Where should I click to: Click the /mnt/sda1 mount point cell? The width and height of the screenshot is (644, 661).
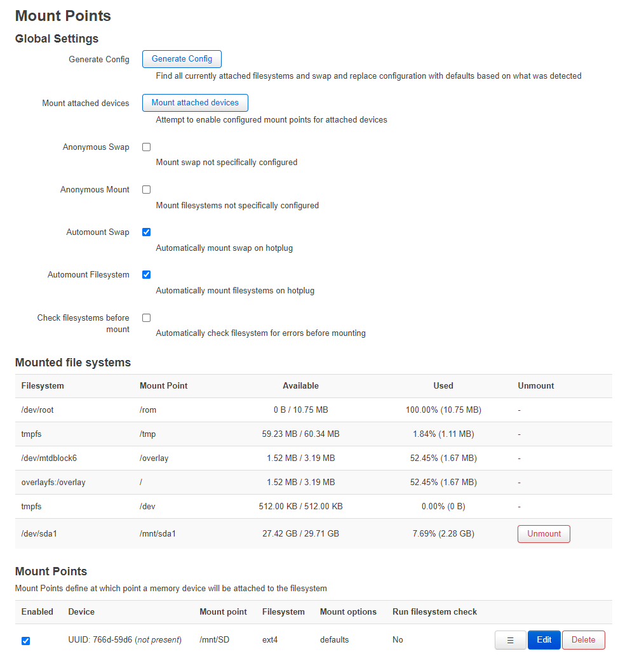coord(158,534)
